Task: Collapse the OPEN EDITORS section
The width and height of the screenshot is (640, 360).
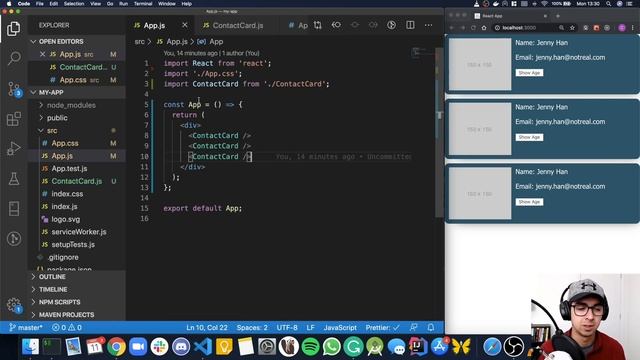Action: point(77,42)
